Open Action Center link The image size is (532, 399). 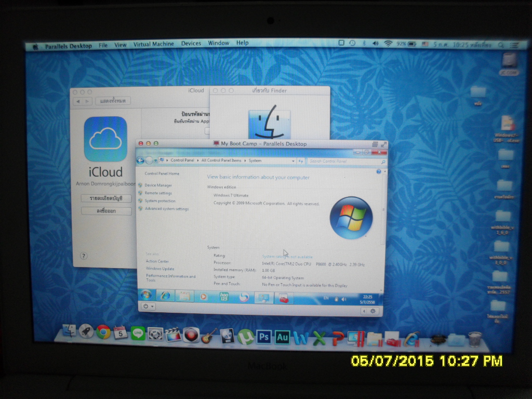click(x=157, y=261)
